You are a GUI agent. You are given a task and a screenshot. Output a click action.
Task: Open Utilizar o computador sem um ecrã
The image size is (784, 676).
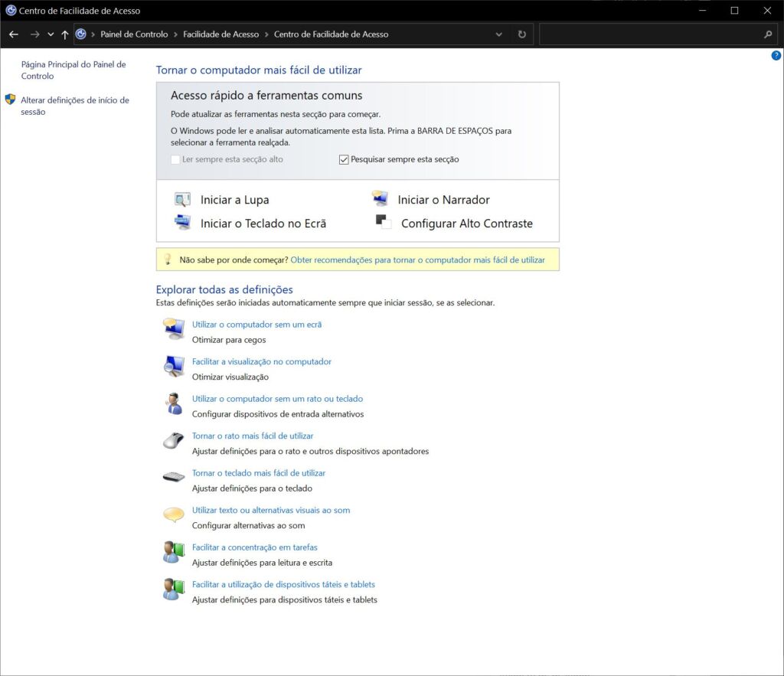tap(257, 324)
